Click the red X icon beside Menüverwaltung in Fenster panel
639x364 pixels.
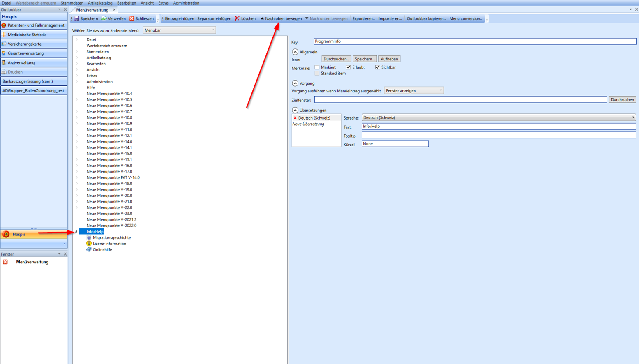[5, 262]
